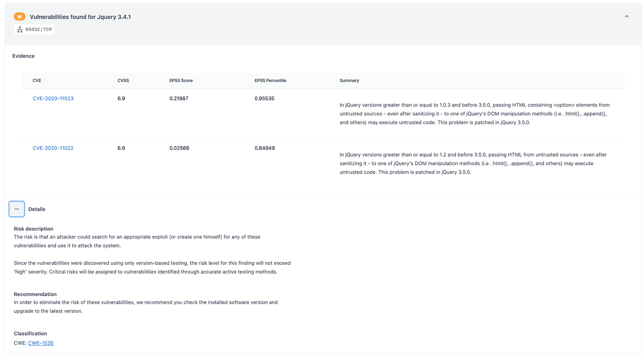Screen dimensions: 644x356
Task: Select the 65432 / TCP port chip
Action: pos(34,29)
